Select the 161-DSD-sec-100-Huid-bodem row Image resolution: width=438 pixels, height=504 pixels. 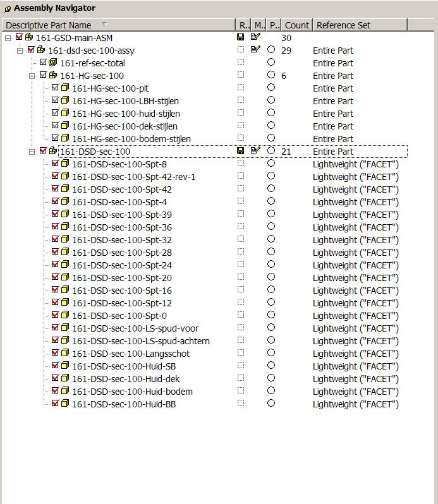[133, 392]
